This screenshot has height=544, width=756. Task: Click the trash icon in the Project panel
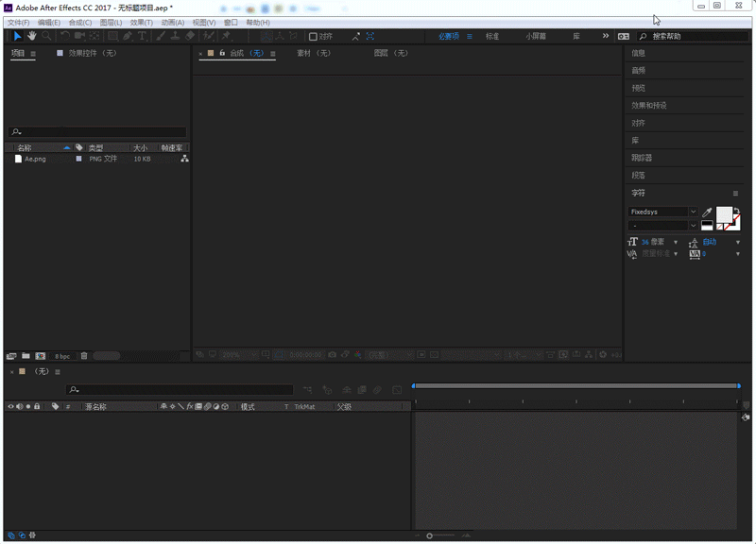click(x=84, y=356)
